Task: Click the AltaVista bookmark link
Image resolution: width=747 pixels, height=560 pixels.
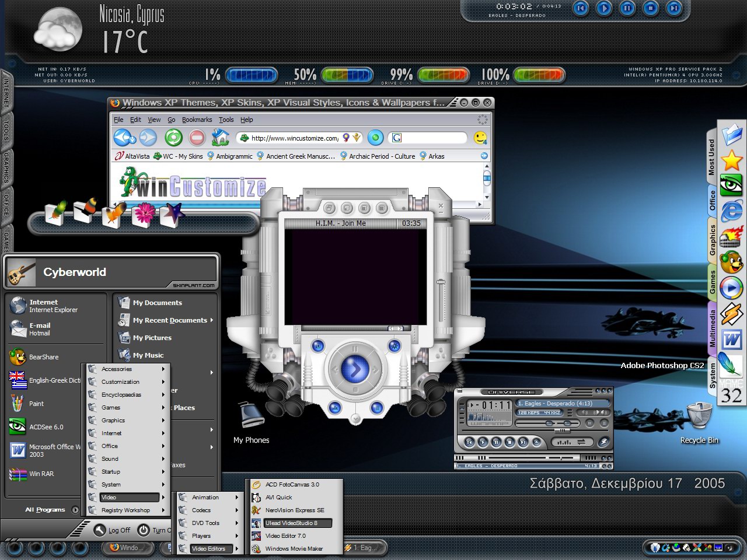Action: tap(132, 156)
